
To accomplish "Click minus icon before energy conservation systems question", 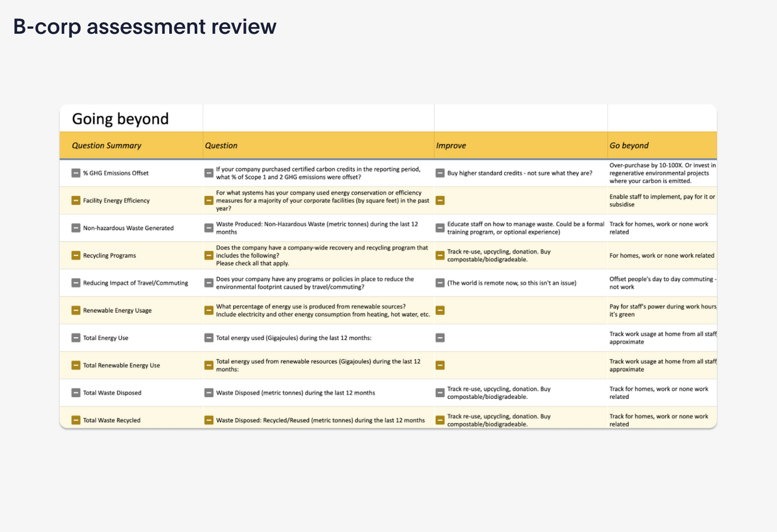I will [209, 200].
